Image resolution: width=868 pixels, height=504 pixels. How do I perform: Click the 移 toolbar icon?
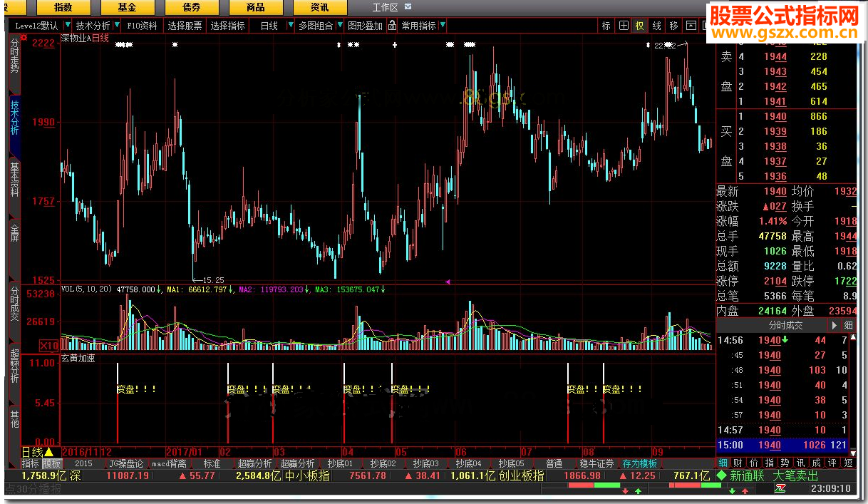pyautogui.click(x=673, y=26)
